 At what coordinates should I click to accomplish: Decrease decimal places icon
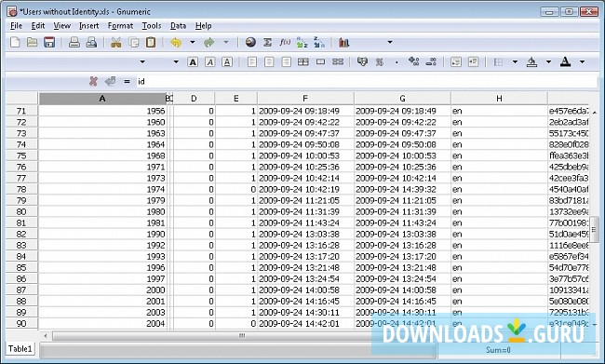tap(431, 61)
